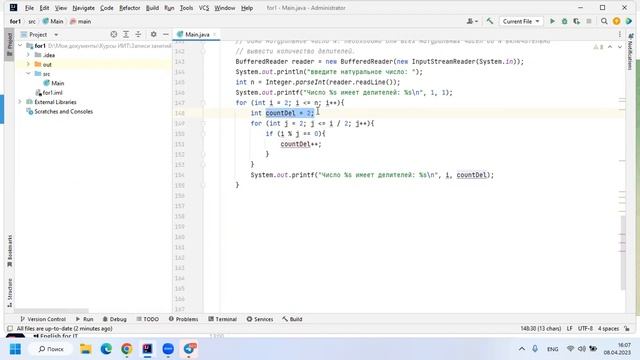The image size is (640, 360).
Task: Click the Project panel horizontal scrollbar
Action: coord(51,311)
